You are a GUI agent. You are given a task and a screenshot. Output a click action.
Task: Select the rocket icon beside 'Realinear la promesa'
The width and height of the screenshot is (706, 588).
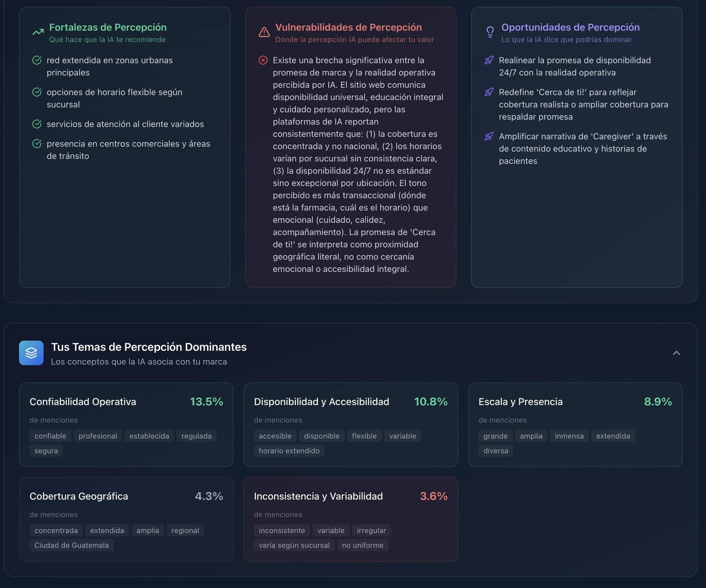tap(488, 61)
